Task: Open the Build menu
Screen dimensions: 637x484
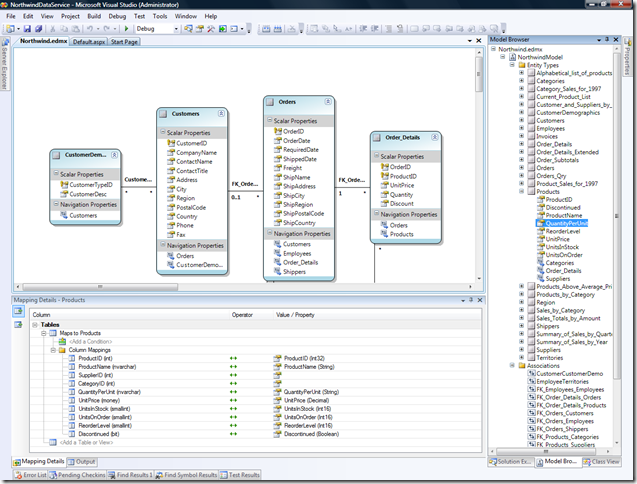Action: coord(96,17)
